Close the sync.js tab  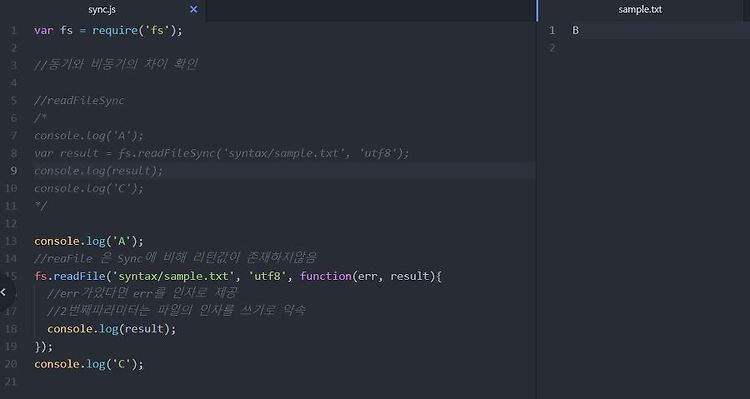click(194, 10)
